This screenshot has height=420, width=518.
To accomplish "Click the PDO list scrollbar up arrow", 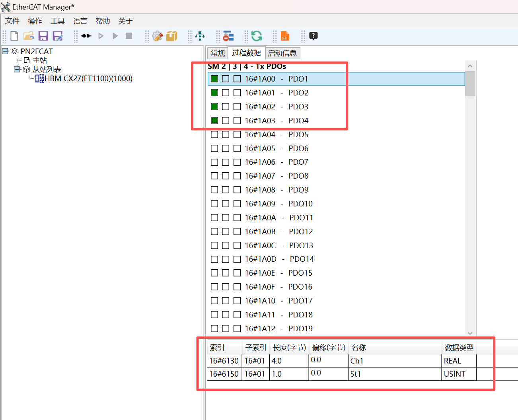I will click(x=470, y=66).
